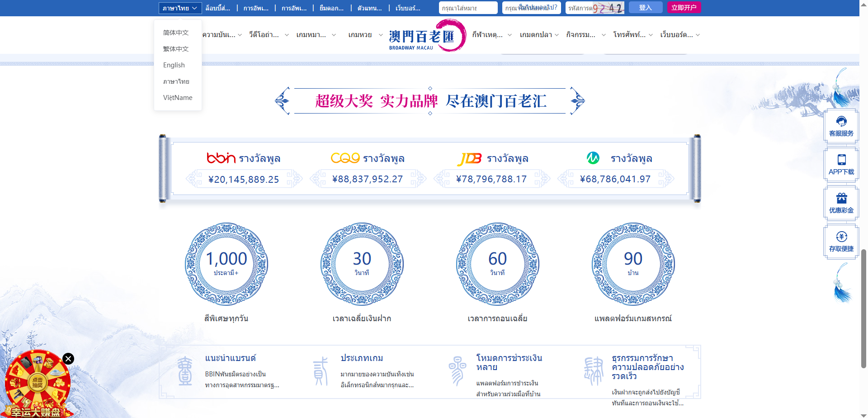
Task: Open the ภาษาไทย language dropdown
Action: (180, 8)
